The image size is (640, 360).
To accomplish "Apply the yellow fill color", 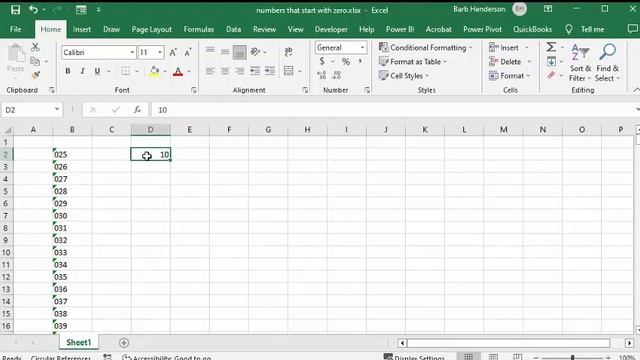I will (x=154, y=71).
